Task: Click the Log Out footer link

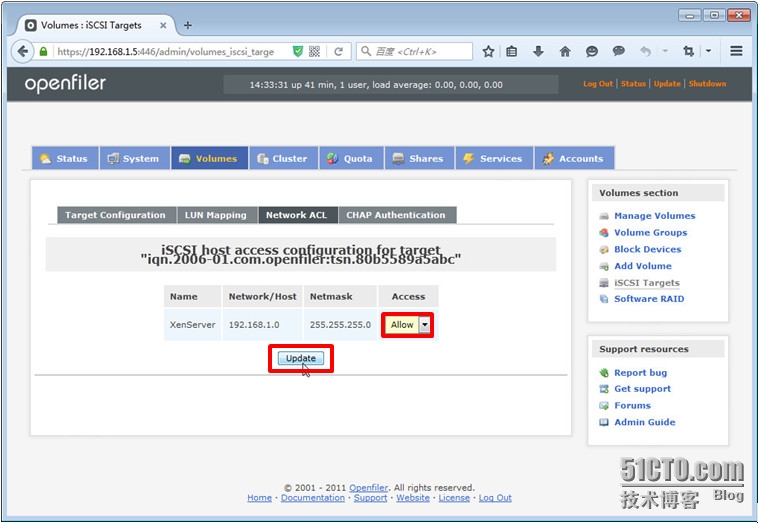Action: 495,498
